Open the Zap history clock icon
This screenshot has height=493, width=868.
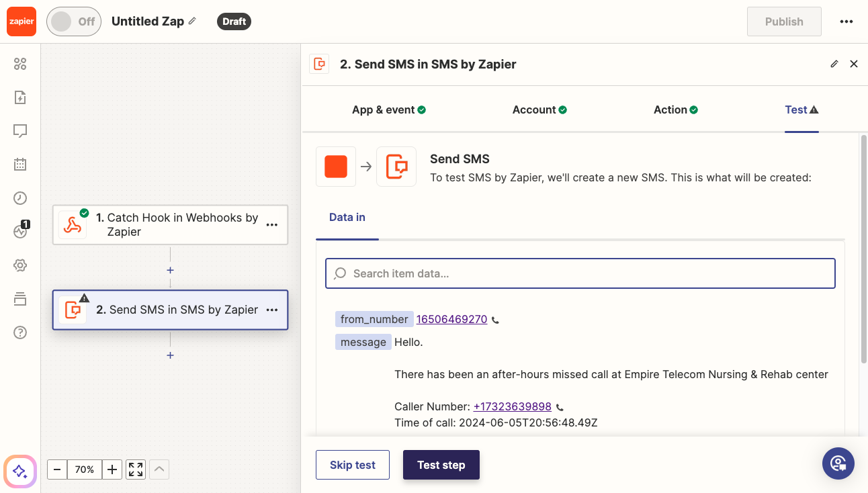20,197
